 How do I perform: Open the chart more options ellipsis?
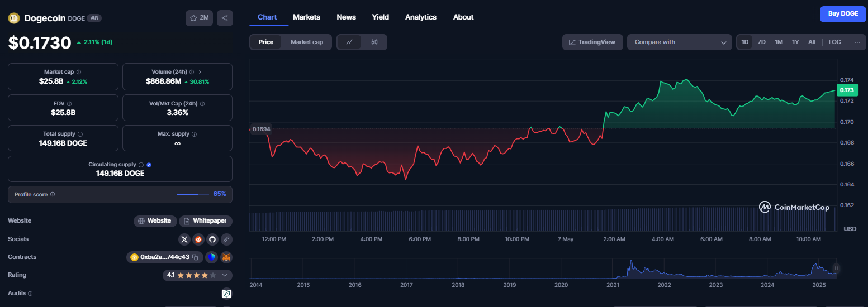857,42
